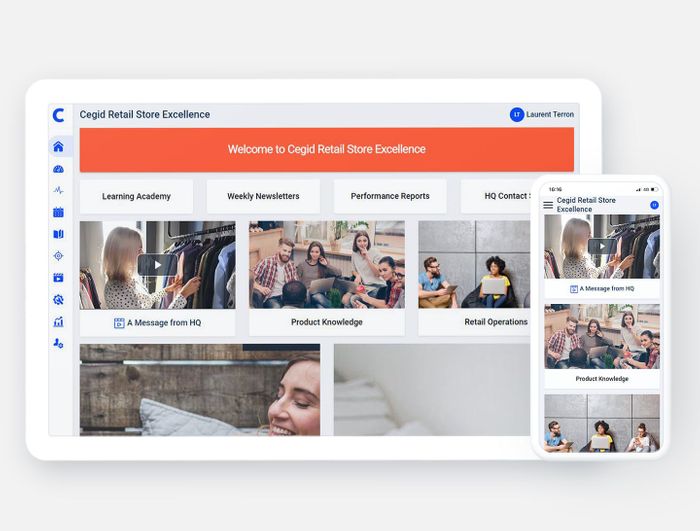Click Laurent Terron user name
The width and height of the screenshot is (700, 531).
point(550,115)
